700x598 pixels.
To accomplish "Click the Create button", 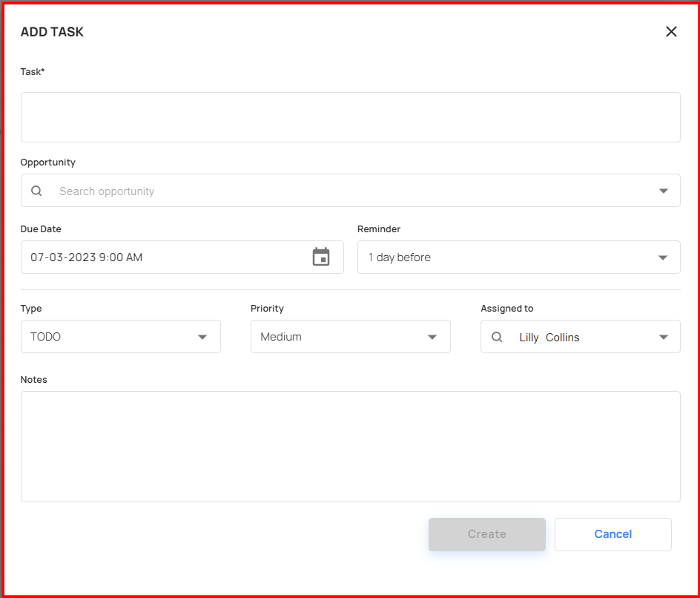I will [487, 534].
